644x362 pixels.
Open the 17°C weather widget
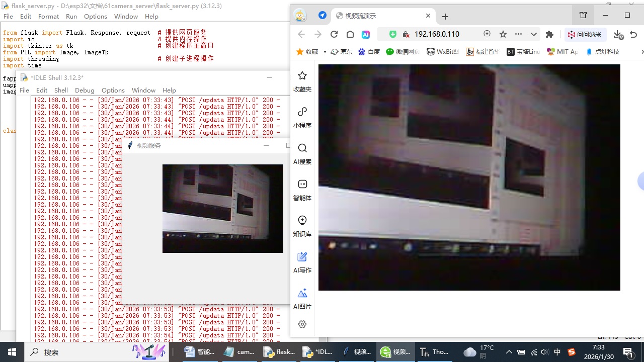point(479,352)
